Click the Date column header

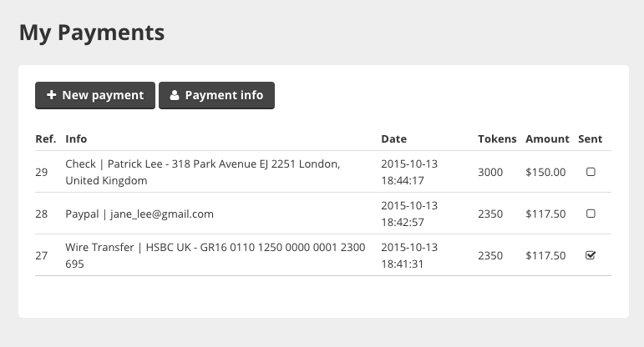[x=394, y=139]
